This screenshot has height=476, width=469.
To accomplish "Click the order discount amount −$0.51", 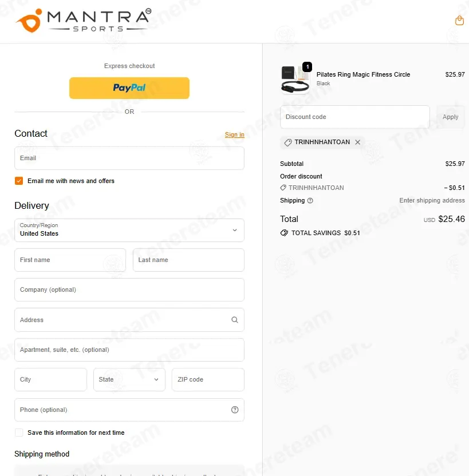I will 455,188.
